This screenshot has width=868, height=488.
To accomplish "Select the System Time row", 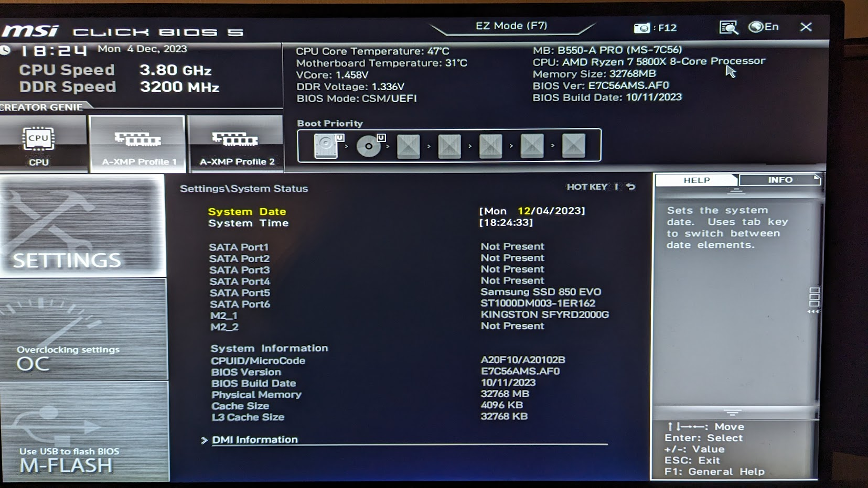I will click(370, 223).
